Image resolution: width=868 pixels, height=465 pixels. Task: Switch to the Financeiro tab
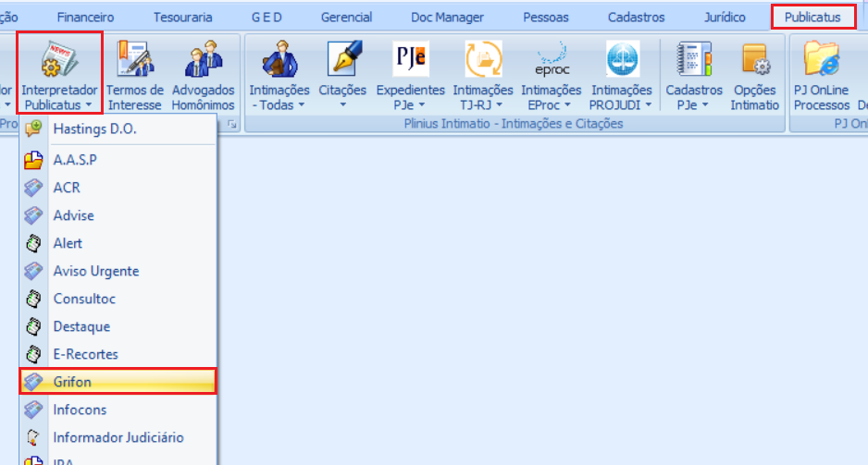click(x=85, y=18)
